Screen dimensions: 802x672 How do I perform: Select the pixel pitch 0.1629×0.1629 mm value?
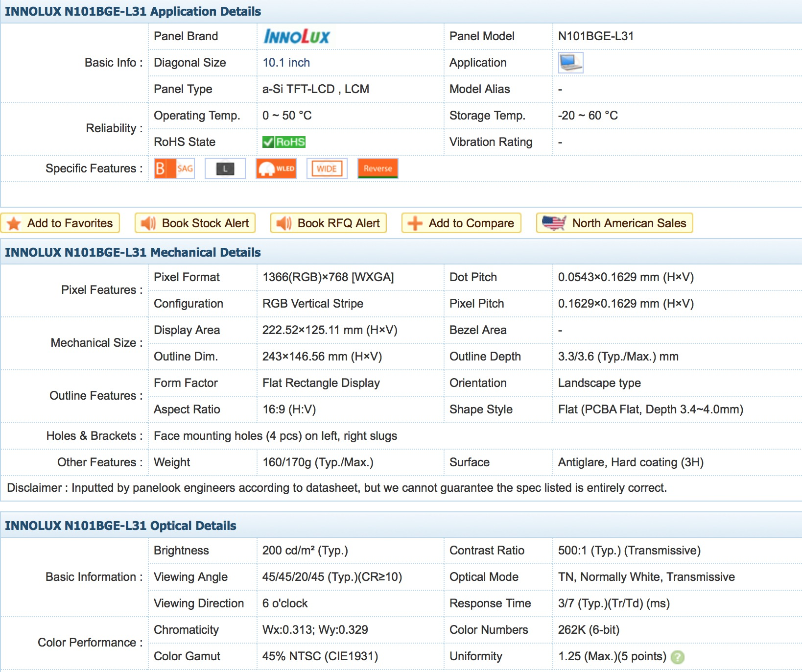(x=626, y=304)
